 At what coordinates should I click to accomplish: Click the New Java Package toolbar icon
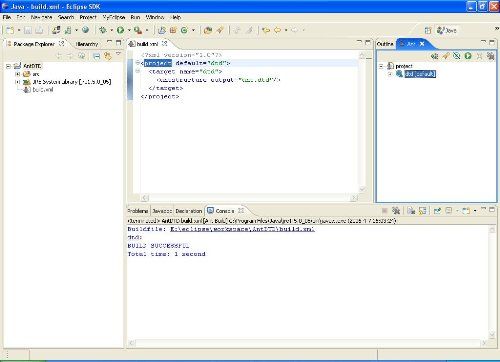173,30
